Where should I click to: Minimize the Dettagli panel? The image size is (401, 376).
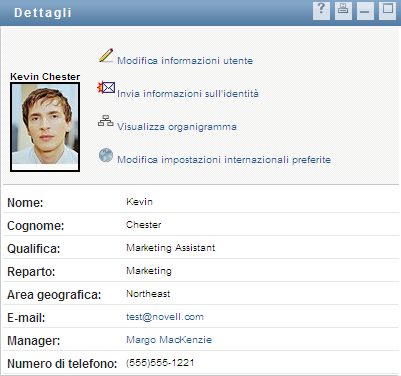pyautogui.click(x=365, y=11)
